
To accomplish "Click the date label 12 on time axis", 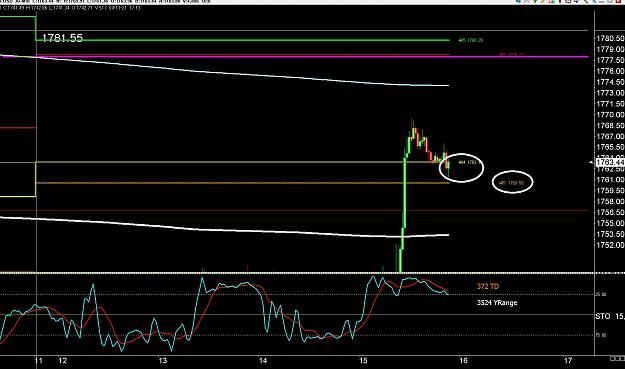I will (63, 361).
